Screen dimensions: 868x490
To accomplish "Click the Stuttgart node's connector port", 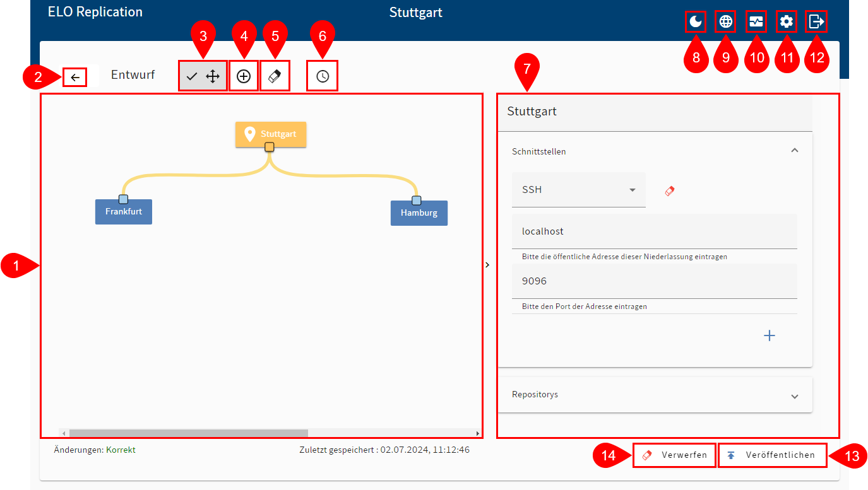I will tap(270, 147).
